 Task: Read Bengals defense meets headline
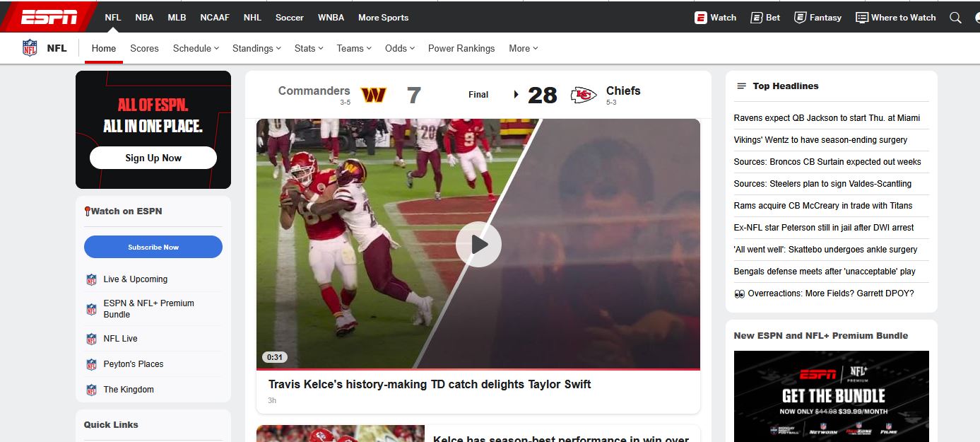825,272
